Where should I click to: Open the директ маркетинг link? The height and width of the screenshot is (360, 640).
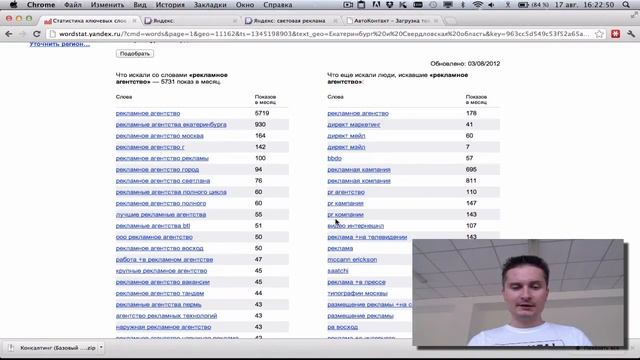coord(354,124)
